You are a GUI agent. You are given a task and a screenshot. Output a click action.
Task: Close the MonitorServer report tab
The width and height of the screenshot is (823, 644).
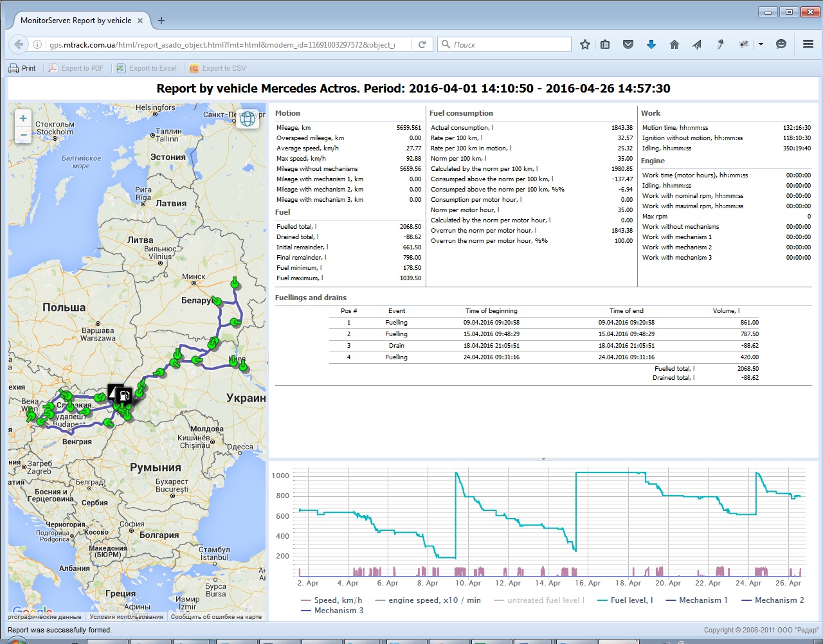point(140,21)
